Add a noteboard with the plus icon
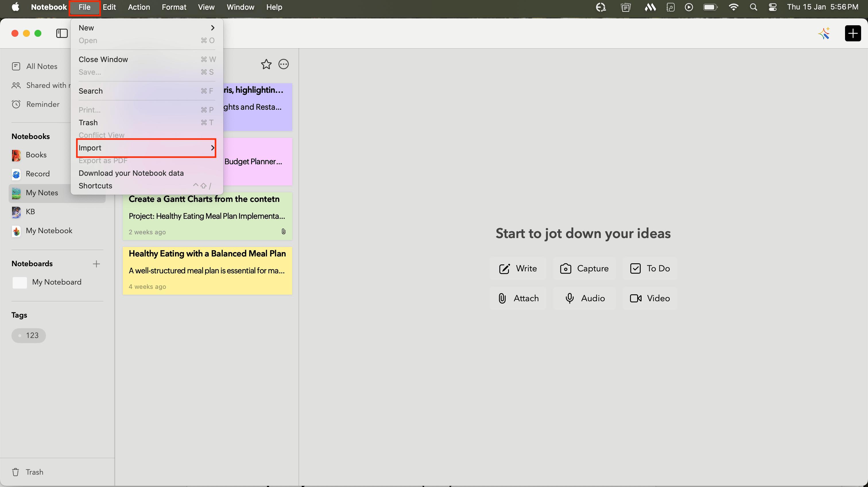Image resolution: width=868 pixels, height=487 pixels. coord(96,264)
